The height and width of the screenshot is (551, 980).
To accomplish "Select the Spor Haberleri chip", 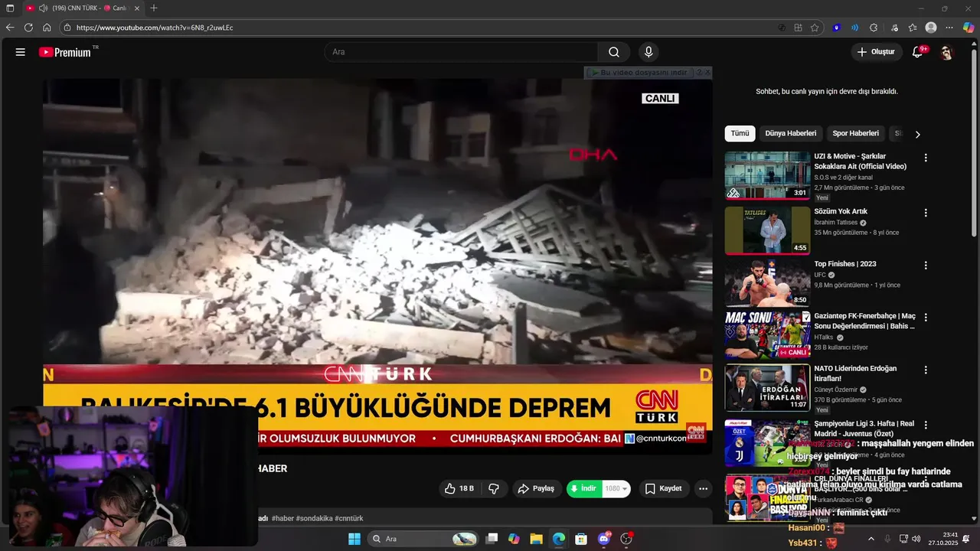I will pos(855,133).
